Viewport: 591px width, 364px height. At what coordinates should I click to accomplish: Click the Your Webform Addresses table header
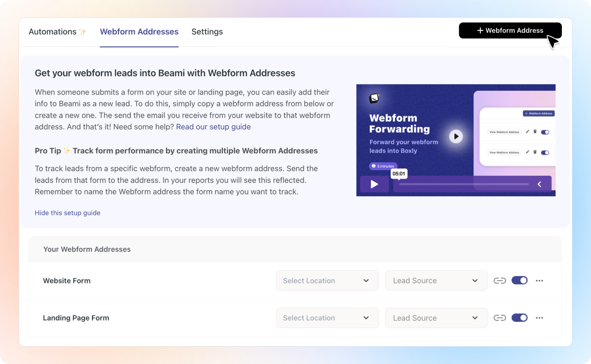[87, 250]
